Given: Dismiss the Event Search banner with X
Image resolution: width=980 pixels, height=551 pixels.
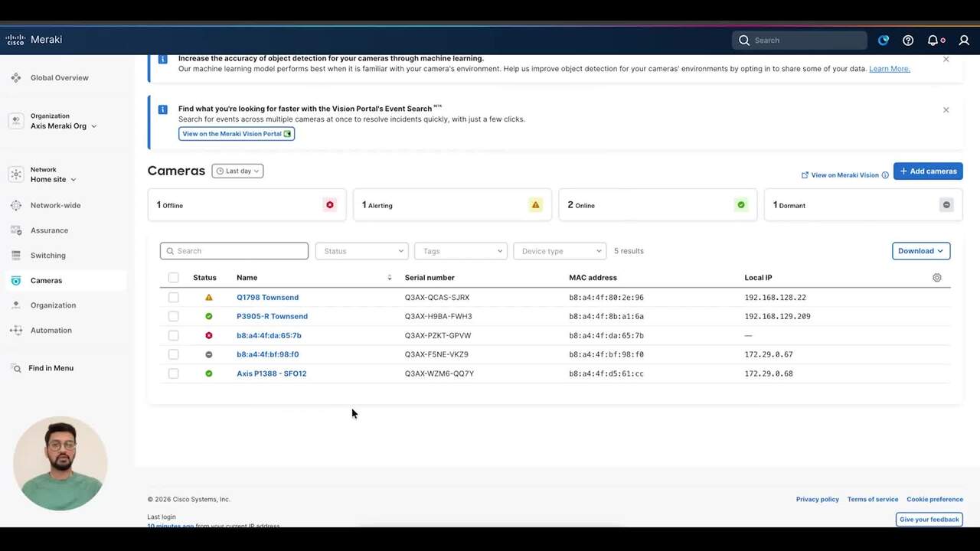Looking at the screenshot, I should (x=946, y=110).
